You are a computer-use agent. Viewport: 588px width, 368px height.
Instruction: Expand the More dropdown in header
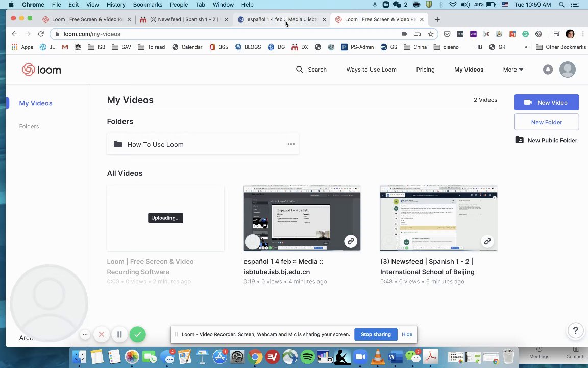tap(513, 70)
